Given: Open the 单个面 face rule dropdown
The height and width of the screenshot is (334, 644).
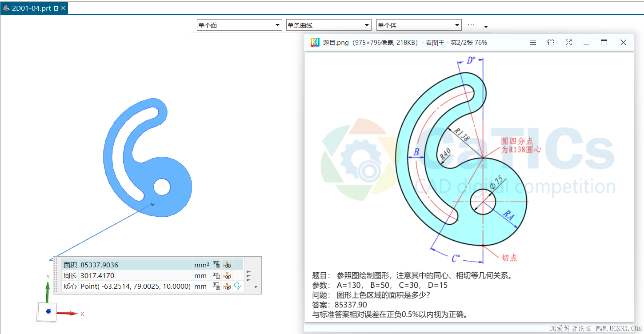Looking at the screenshot, I should [239, 25].
